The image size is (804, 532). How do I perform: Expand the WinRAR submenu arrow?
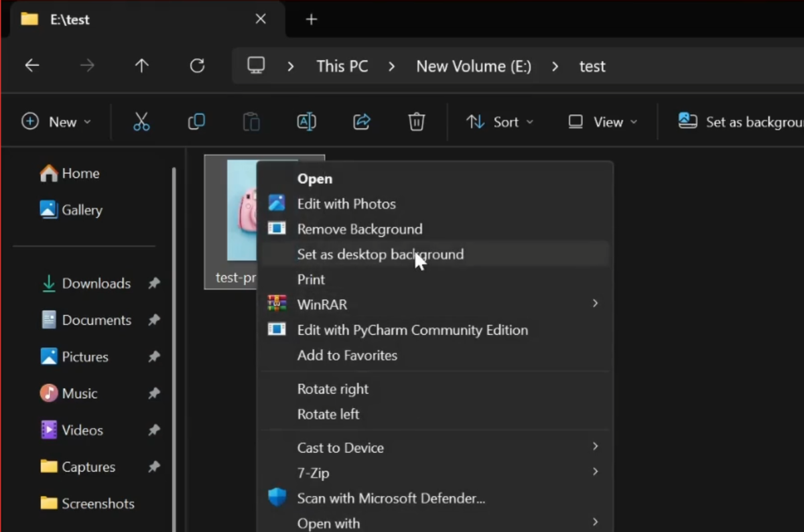[x=595, y=304]
